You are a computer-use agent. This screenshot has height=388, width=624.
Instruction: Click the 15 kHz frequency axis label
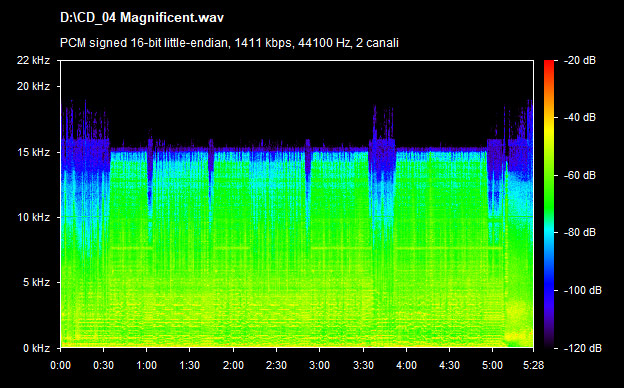coord(33,152)
